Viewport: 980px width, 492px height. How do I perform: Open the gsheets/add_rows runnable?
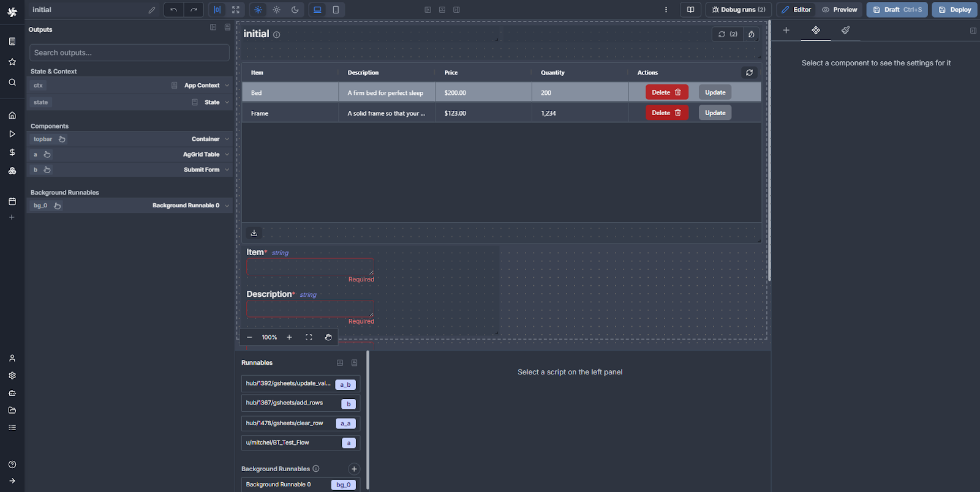[x=301, y=403]
